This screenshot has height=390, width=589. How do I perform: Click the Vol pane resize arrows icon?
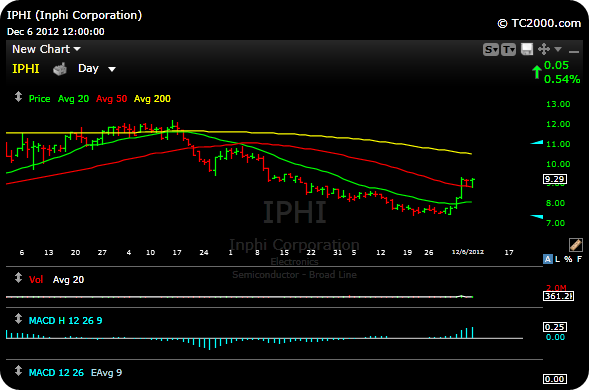pos(18,278)
